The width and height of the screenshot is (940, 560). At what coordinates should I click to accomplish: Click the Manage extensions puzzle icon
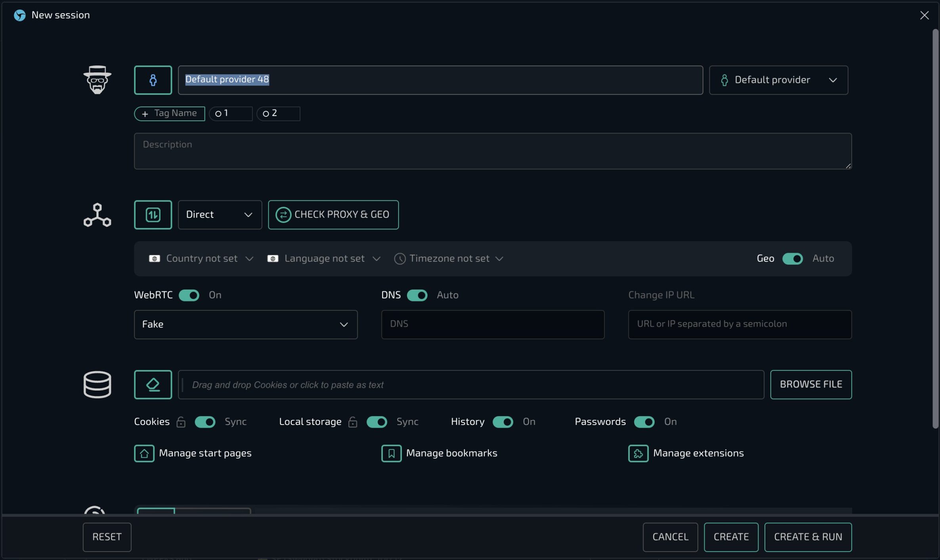click(x=638, y=453)
